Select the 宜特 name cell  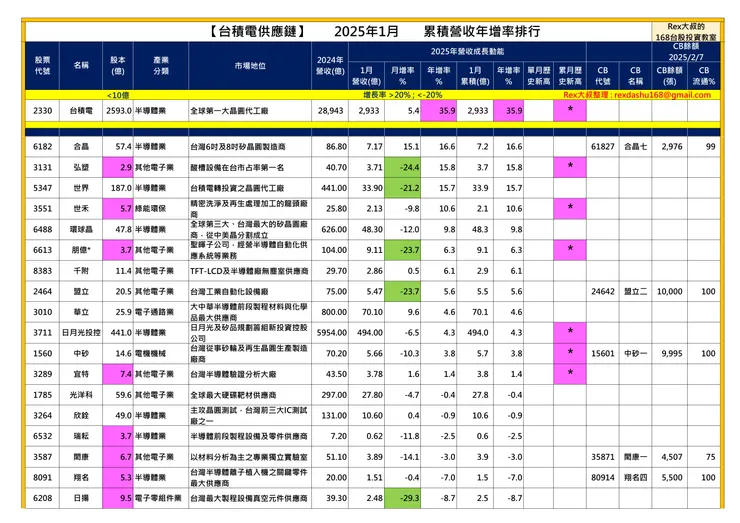(81, 374)
